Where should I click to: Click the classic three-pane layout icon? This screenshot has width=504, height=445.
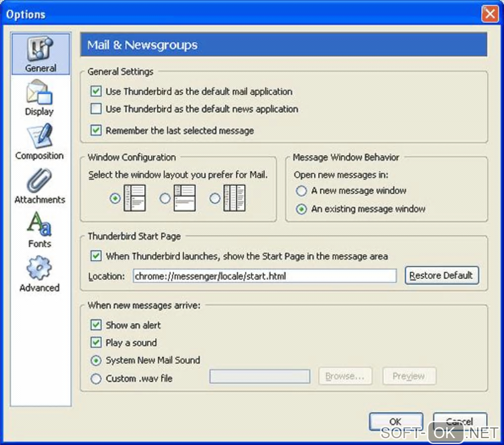[135, 198]
